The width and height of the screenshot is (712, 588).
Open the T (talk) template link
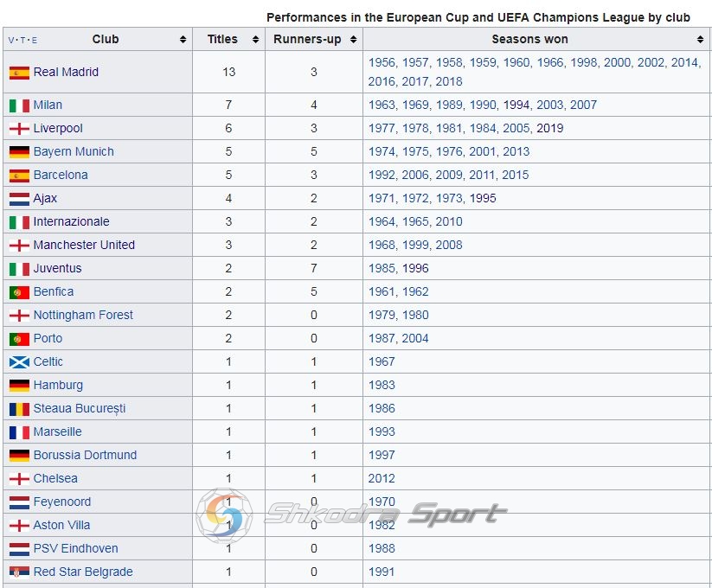[x=22, y=41]
